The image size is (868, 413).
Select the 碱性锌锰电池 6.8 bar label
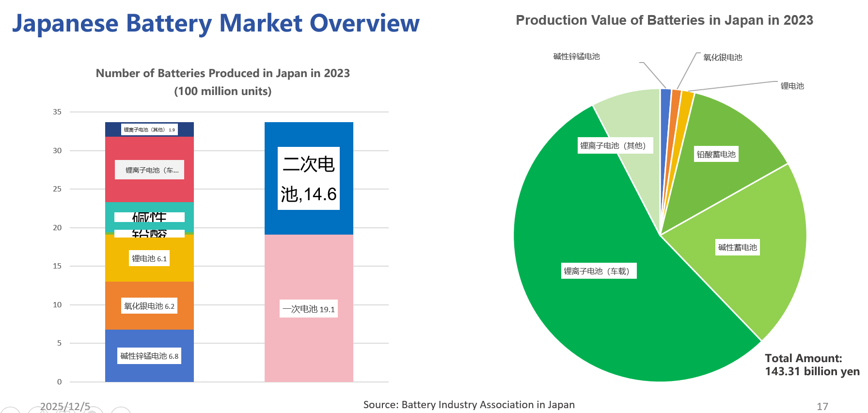[x=149, y=356]
